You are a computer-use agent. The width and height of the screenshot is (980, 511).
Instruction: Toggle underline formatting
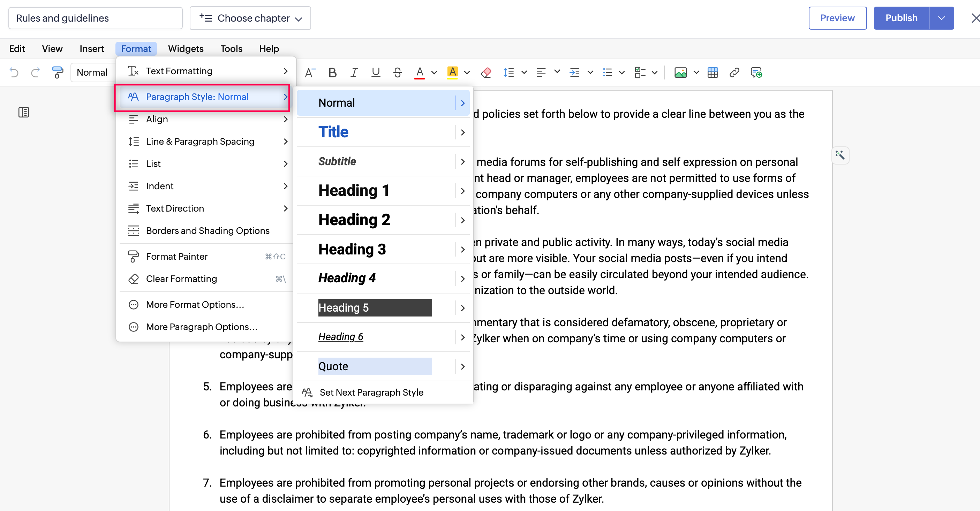pyautogui.click(x=376, y=72)
